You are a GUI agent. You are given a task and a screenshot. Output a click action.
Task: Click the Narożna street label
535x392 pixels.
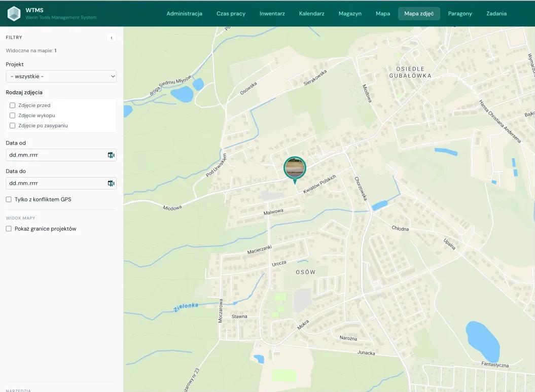(348, 338)
